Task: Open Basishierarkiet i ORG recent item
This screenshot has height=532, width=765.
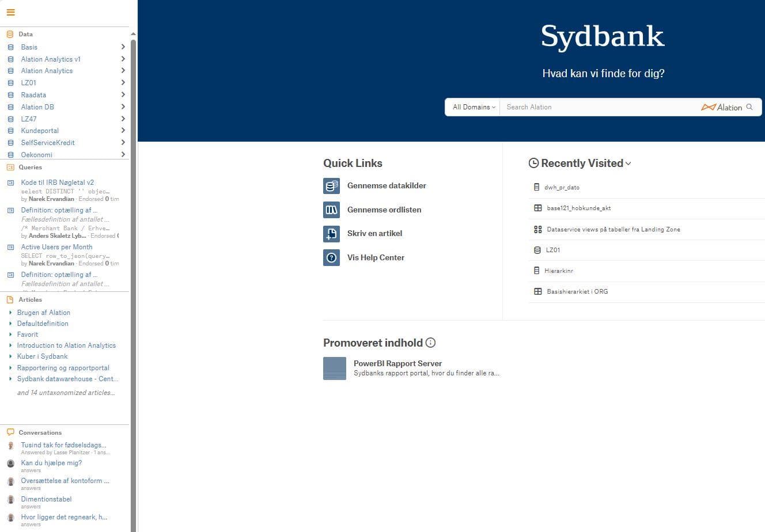Action: 577,291
